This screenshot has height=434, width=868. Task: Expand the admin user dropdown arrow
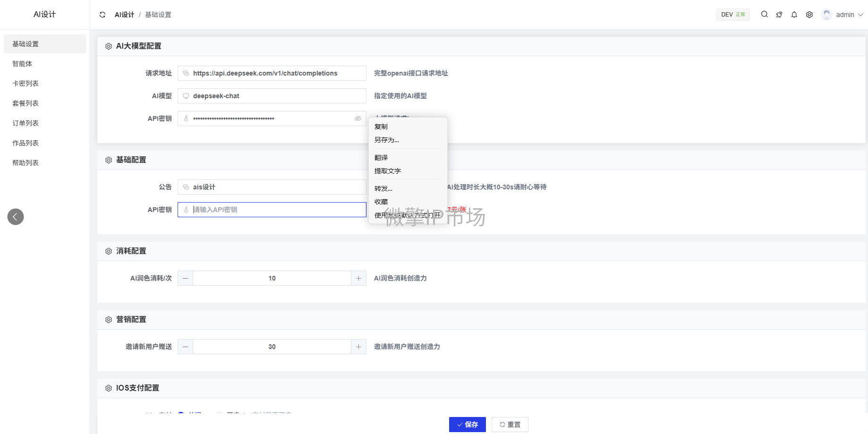(x=860, y=15)
